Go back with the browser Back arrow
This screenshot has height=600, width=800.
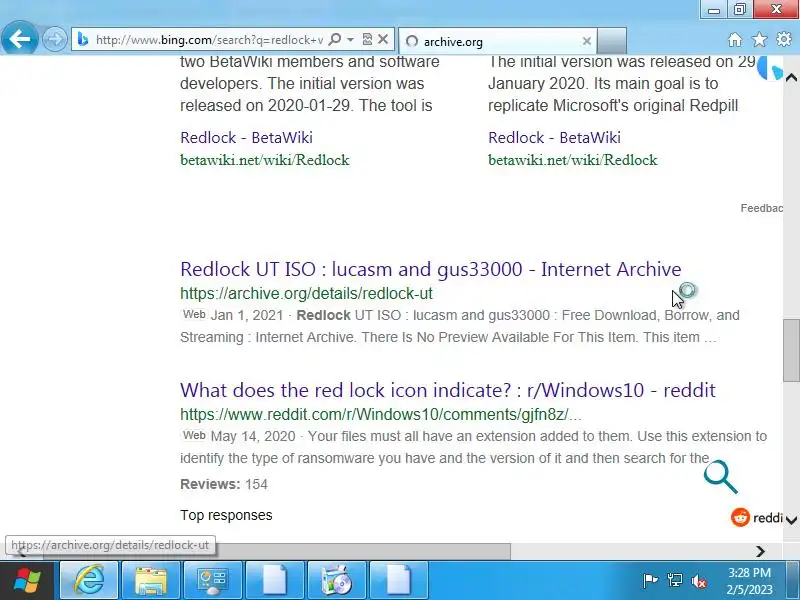pyautogui.click(x=19, y=38)
